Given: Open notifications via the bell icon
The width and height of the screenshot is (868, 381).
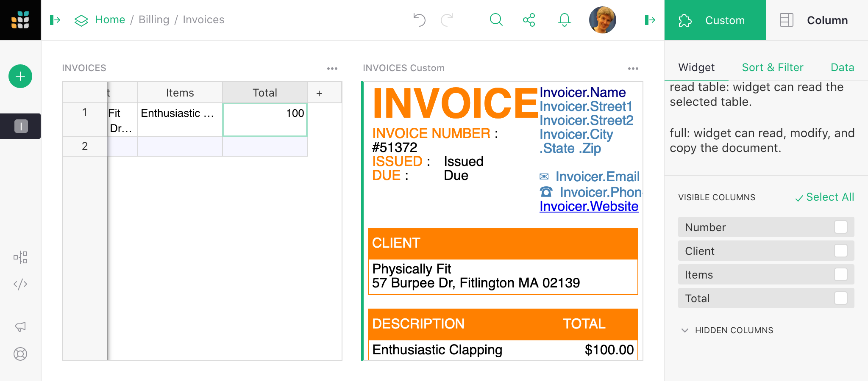Looking at the screenshot, I should (x=564, y=19).
